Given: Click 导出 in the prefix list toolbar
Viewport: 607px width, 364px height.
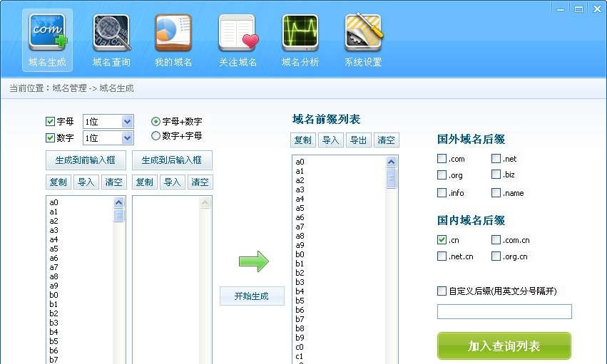Looking at the screenshot, I should [359, 140].
